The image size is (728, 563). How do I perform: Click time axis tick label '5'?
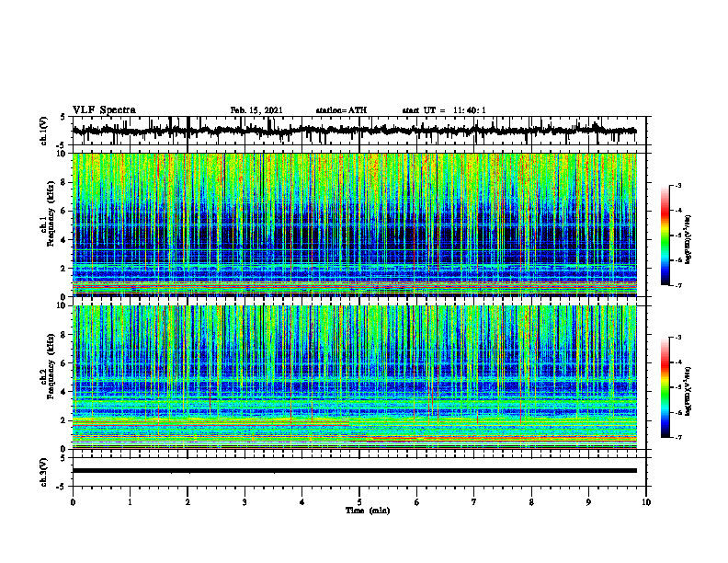point(359,502)
